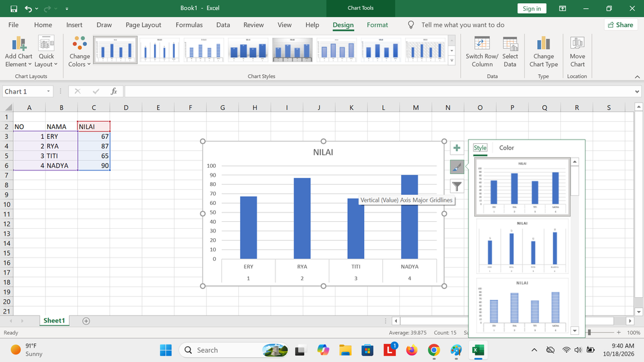Click Change Chart Type
Image resolution: width=644 pixels, height=362 pixels.
pos(543,52)
